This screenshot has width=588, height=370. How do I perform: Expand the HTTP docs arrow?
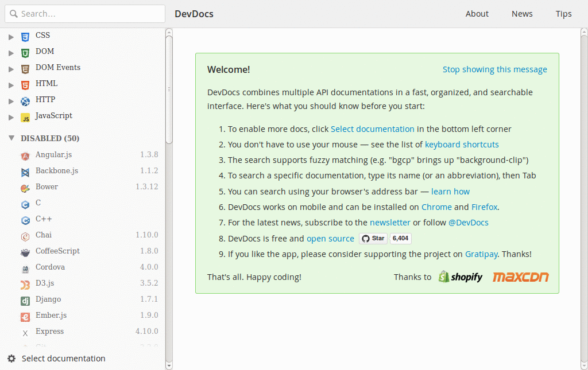pyautogui.click(x=11, y=102)
